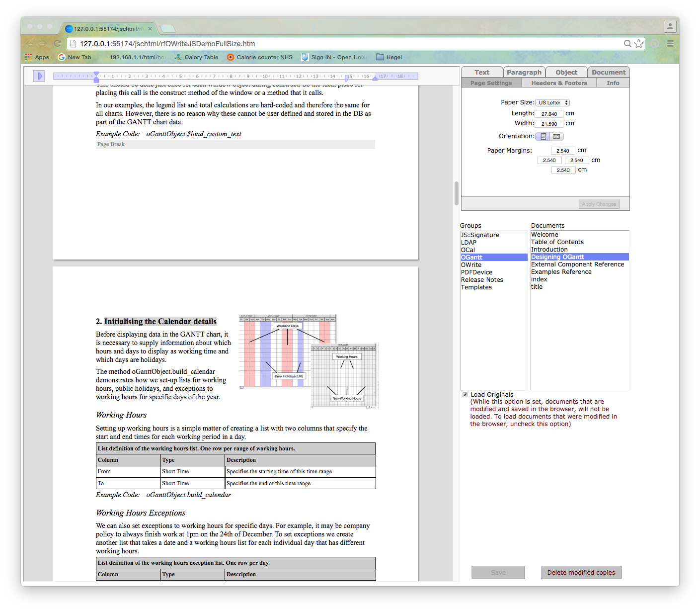The image size is (700, 611).
Task: Select Release Notes in Groups list
Action: 494,279
